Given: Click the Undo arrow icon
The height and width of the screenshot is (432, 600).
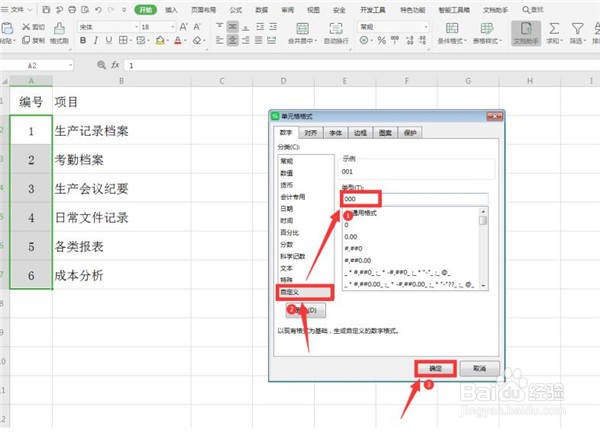Looking at the screenshot, I should tap(98, 10).
